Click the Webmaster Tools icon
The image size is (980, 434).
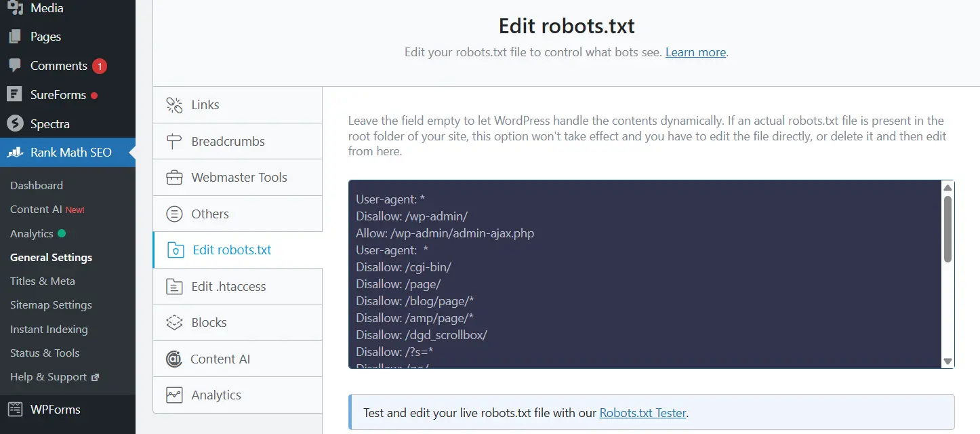pos(174,177)
